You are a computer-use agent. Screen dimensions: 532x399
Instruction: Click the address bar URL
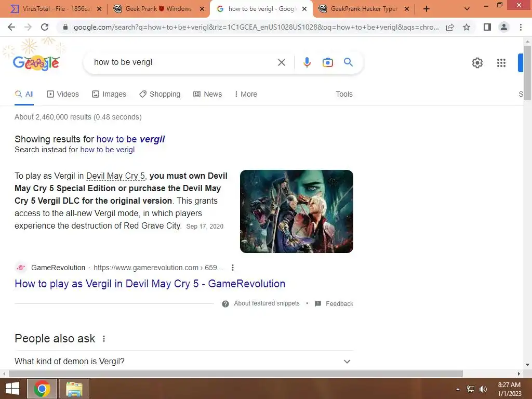(256, 27)
